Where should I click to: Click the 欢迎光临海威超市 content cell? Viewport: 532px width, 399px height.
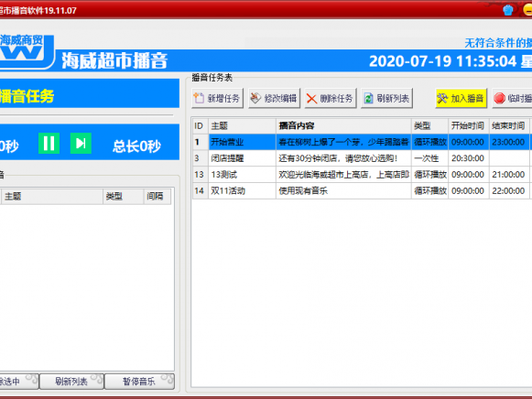coord(343,175)
